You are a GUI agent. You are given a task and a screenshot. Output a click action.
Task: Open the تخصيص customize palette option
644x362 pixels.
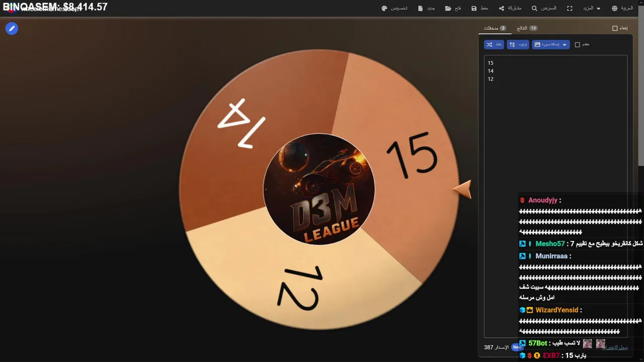click(x=394, y=9)
